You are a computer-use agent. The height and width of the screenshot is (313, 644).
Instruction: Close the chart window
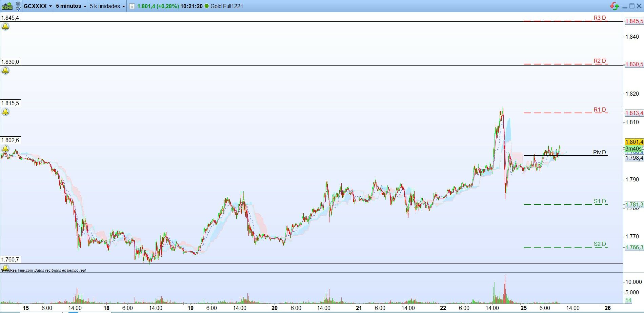click(639, 6)
